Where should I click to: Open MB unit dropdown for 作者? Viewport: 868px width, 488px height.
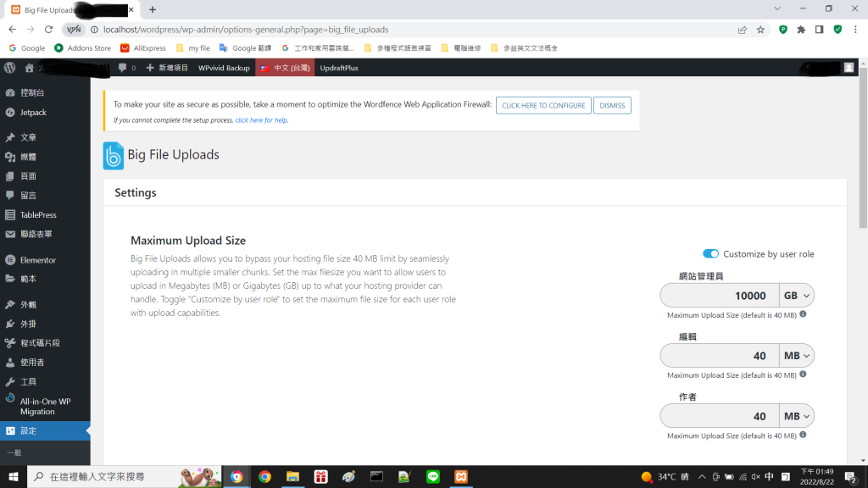796,416
